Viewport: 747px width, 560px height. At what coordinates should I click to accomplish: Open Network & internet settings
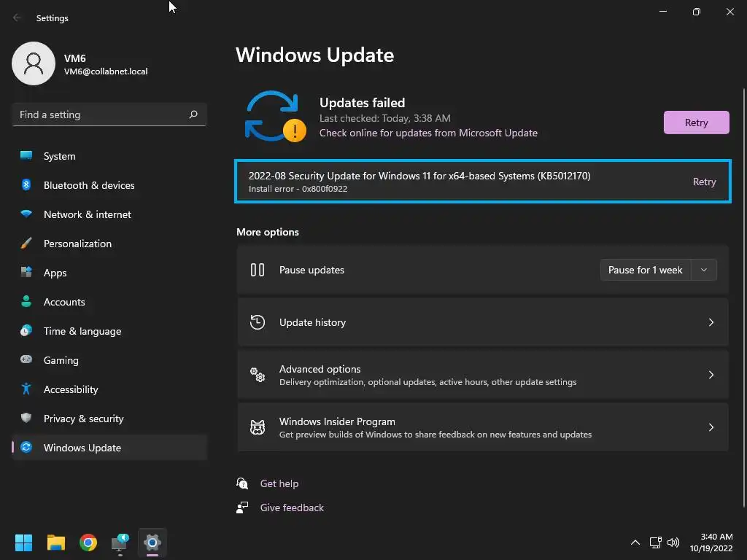(x=109, y=214)
